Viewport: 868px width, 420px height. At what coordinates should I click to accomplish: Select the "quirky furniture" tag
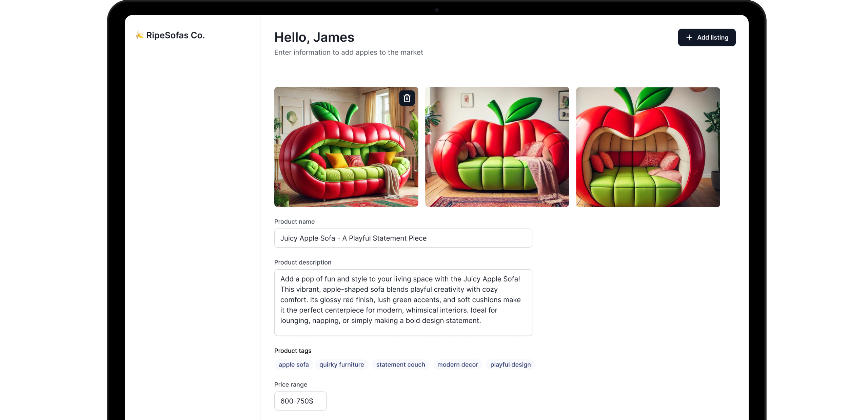click(341, 364)
